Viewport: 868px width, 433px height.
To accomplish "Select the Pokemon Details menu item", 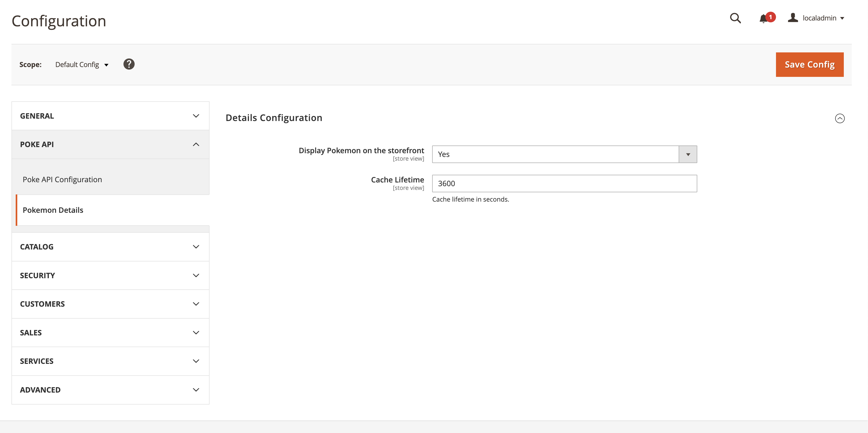I will [x=53, y=210].
